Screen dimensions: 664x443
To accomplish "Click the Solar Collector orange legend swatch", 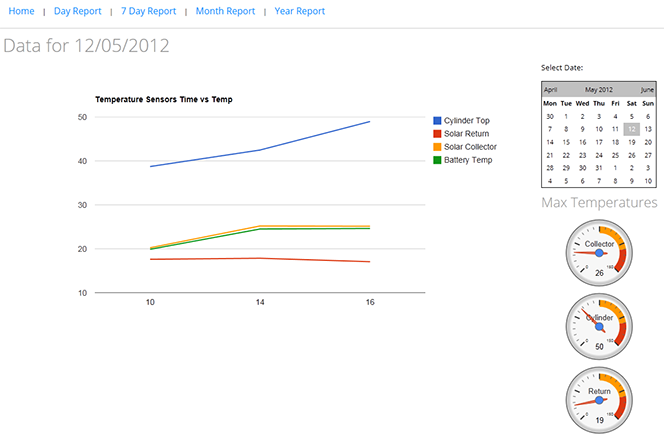I will (437, 147).
